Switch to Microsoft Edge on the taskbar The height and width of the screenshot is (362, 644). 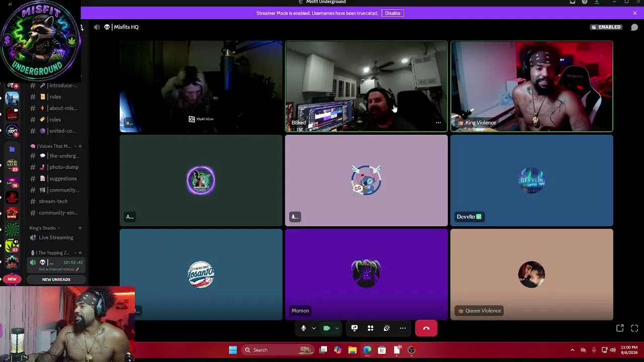(x=367, y=350)
